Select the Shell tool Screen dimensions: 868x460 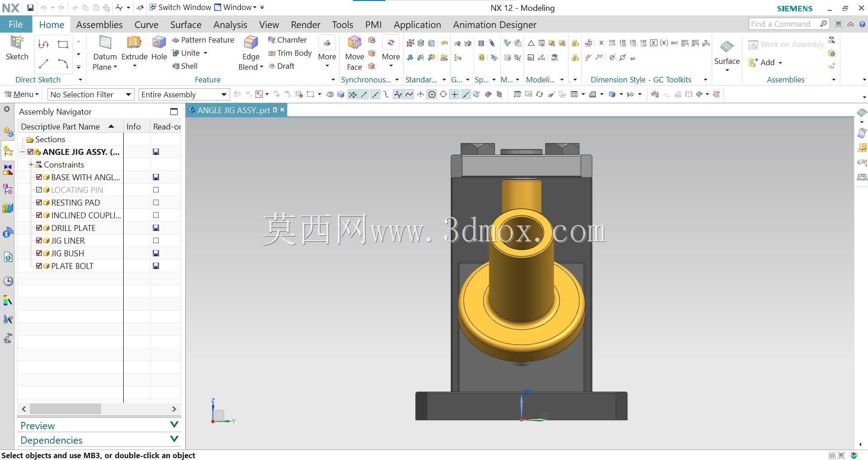coord(185,66)
